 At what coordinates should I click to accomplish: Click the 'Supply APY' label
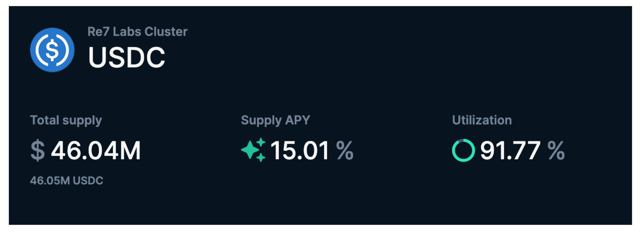(275, 120)
